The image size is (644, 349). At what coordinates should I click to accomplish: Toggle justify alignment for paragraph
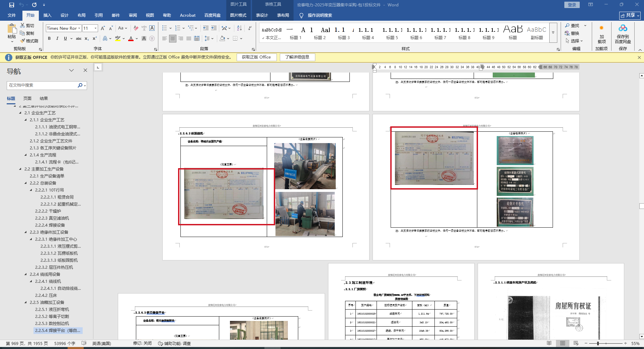[x=189, y=38]
